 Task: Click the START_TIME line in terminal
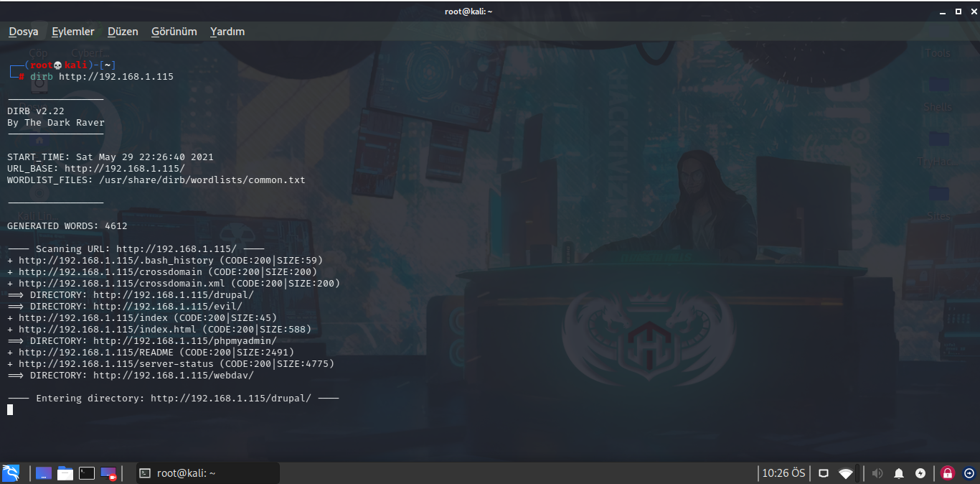click(x=110, y=157)
